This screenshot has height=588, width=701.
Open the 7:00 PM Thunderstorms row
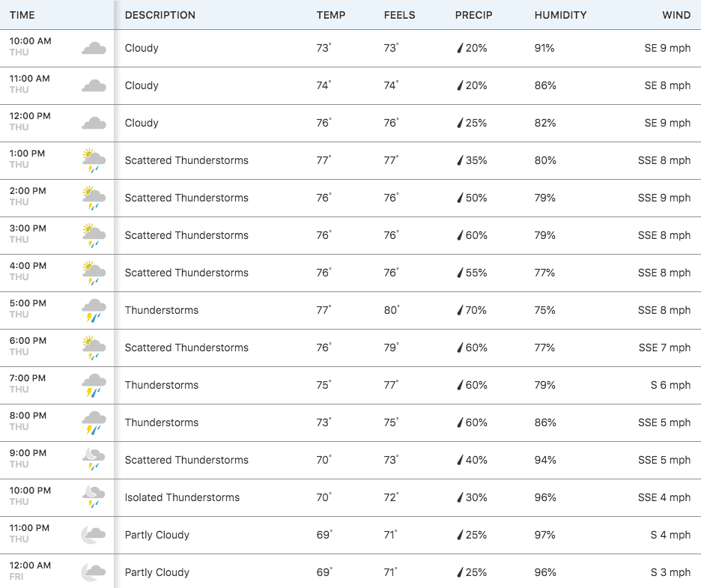pyautogui.click(x=350, y=386)
